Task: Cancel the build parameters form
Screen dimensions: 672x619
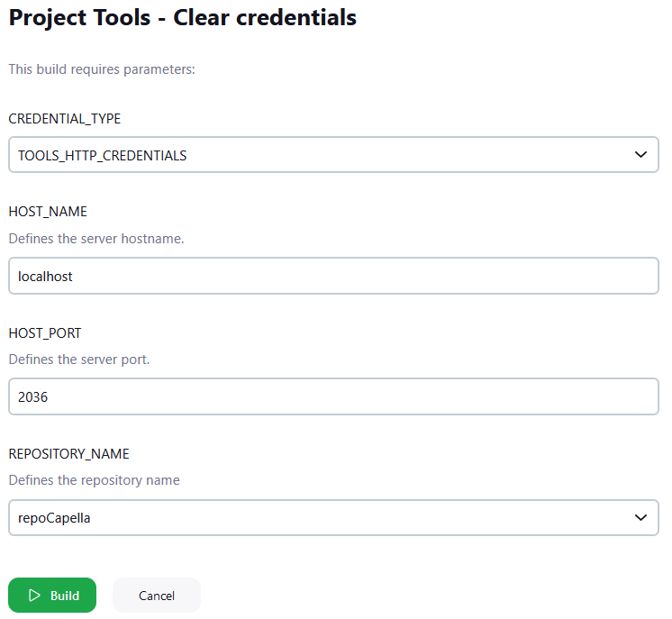Action: tap(157, 596)
